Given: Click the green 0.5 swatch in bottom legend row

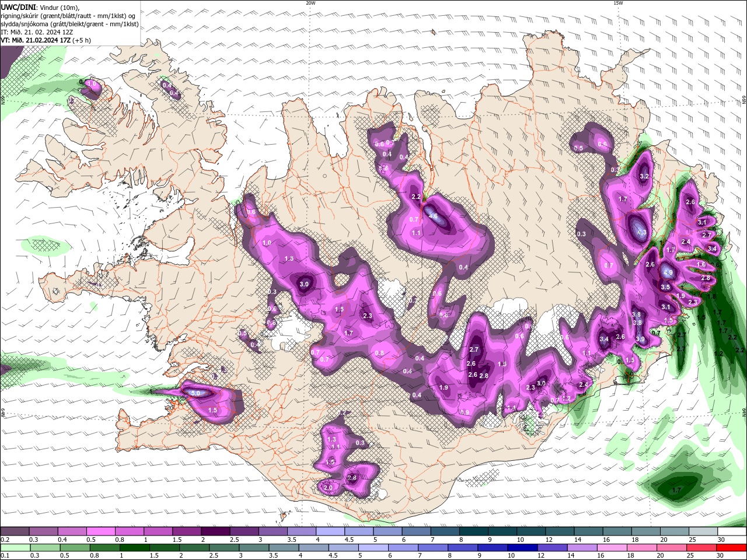Looking at the screenshot, I should (75, 548).
